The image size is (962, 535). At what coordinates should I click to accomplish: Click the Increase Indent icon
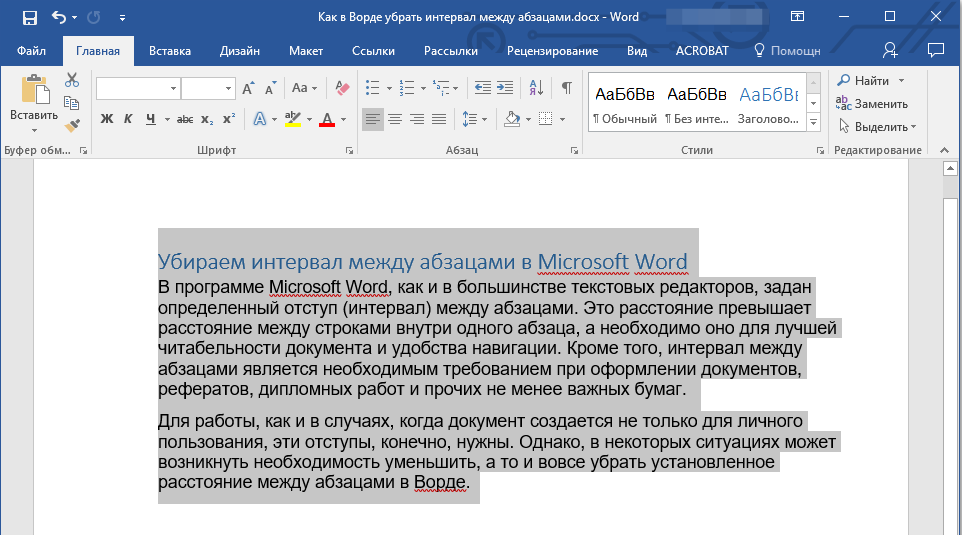pyautogui.click(x=505, y=88)
